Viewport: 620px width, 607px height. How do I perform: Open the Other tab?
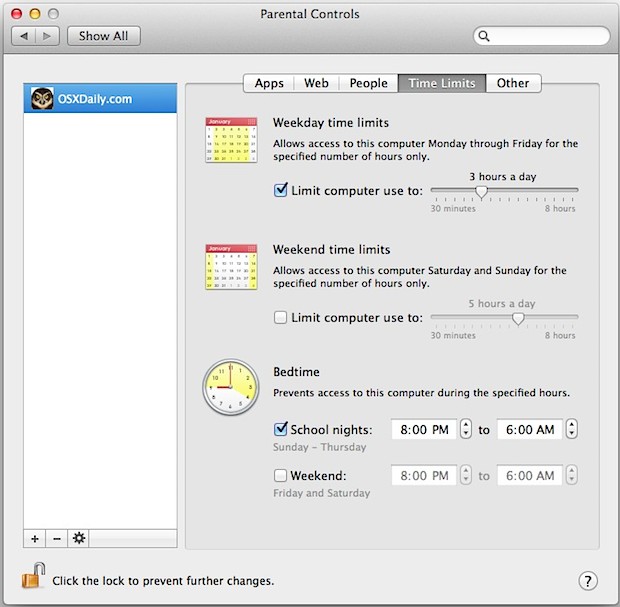click(513, 83)
